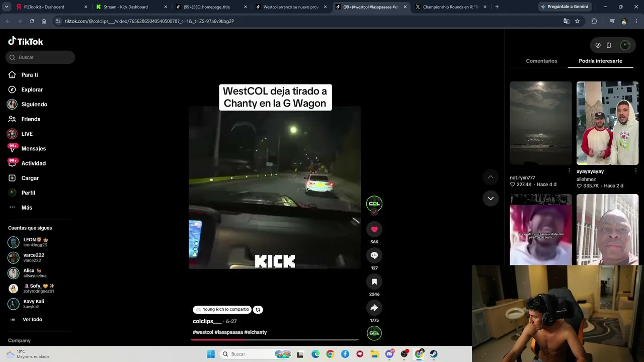This screenshot has height=362, width=644.
Task: Open the Para ti feed
Action: [x=30, y=75]
